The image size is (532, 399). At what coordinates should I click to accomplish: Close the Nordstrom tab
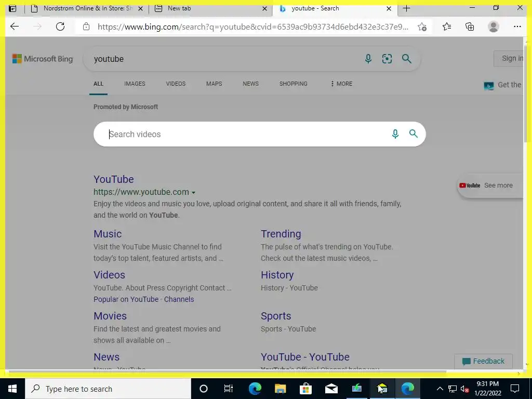[140, 9]
